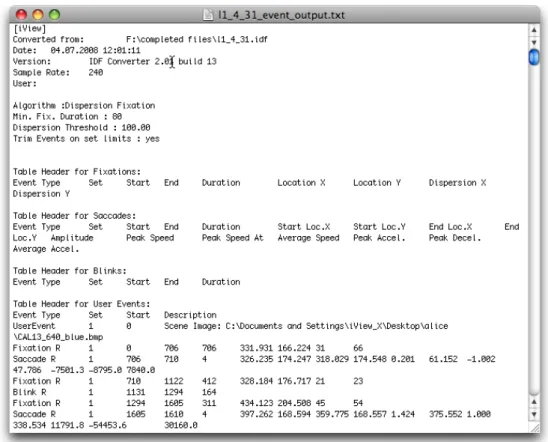Click the bottom scroll down arrow
The image size is (548, 442).
(534, 414)
